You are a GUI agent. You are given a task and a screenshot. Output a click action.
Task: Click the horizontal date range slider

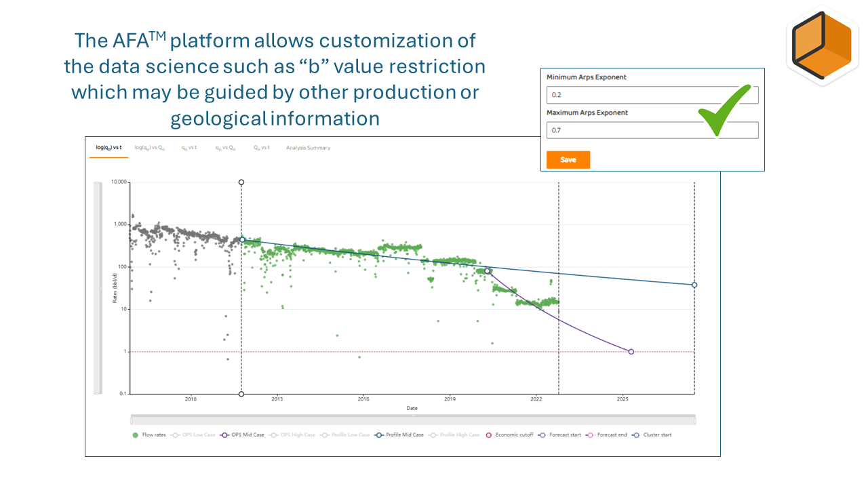[x=413, y=420]
